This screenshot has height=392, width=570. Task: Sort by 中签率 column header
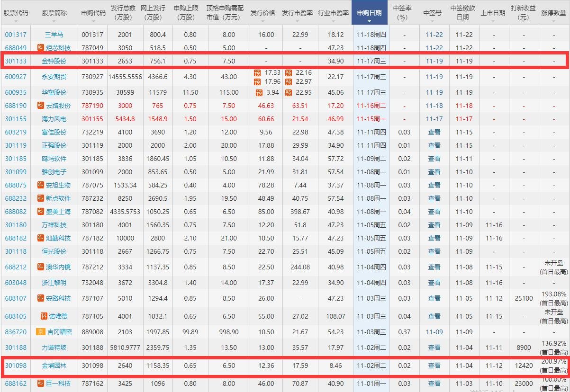point(402,13)
